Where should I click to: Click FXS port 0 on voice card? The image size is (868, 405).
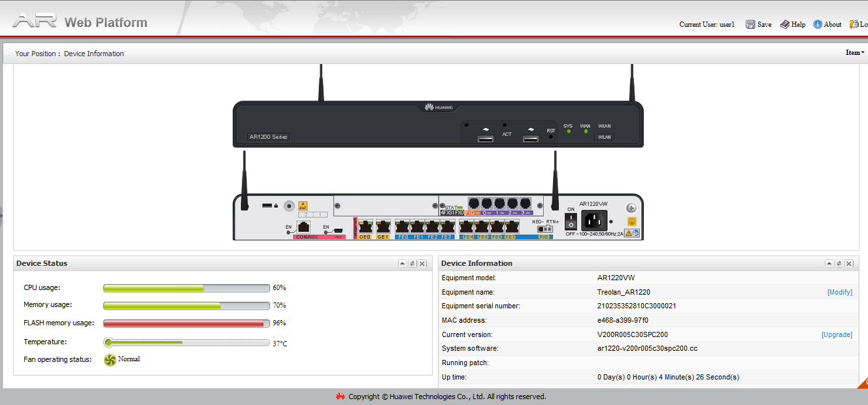tap(487, 203)
